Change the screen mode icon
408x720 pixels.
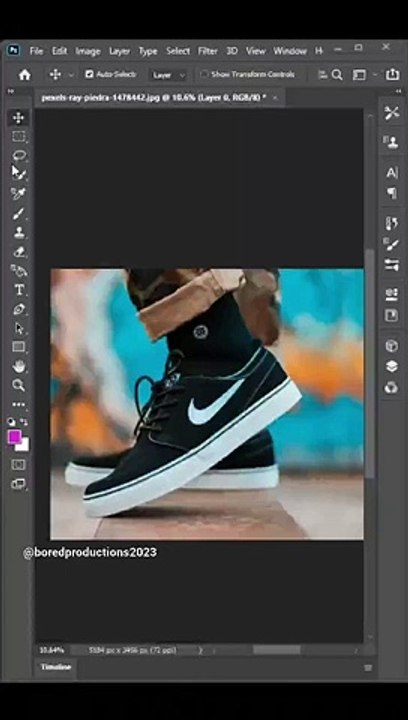point(18,484)
